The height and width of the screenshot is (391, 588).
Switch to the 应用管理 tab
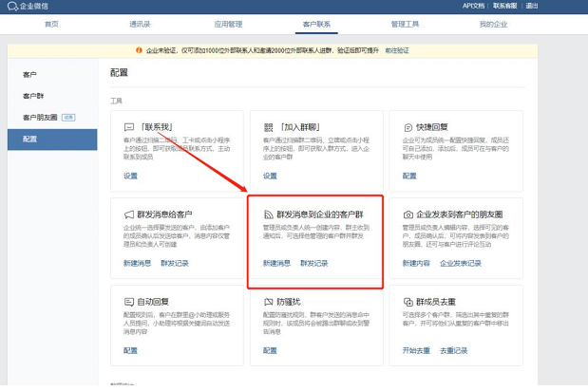(228, 24)
